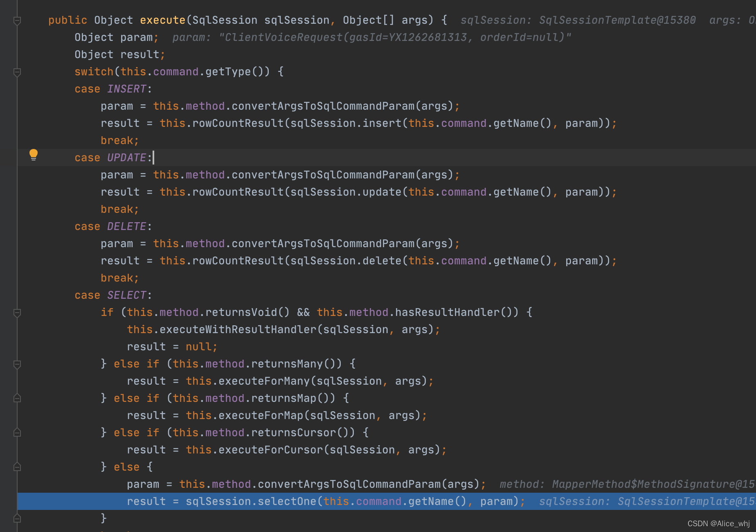Click the executeForMany method call
This screenshot has height=532, width=756.
pyautogui.click(x=264, y=381)
